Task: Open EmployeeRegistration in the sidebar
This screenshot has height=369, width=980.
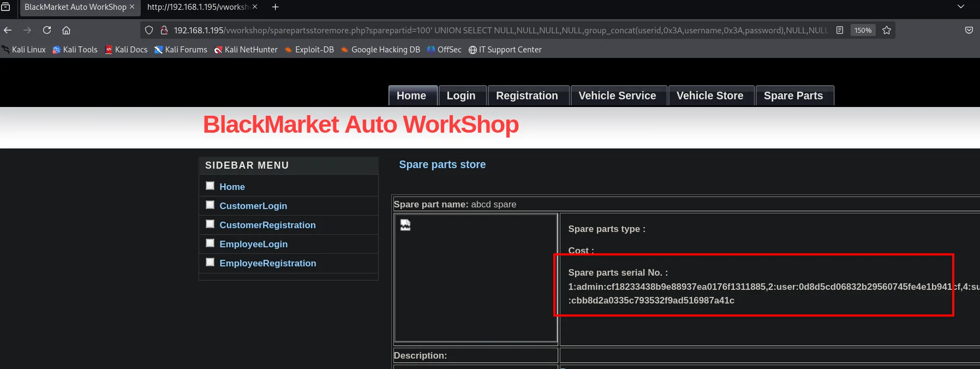Action: point(268,263)
